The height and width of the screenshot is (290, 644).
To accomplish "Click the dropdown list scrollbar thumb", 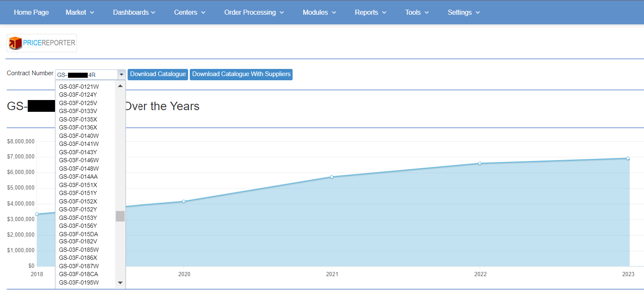I will (x=120, y=216).
